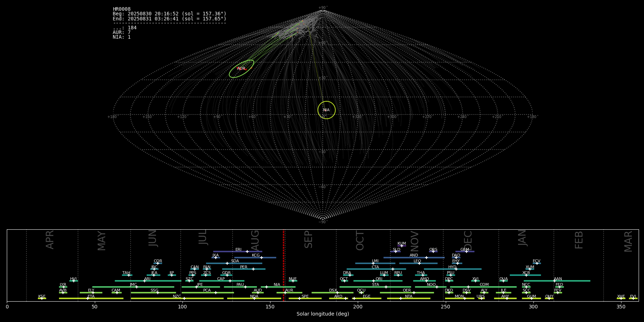This screenshot has width=644, height=322.
Task: Click the MAR month label
Action: pyautogui.click(x=628, y=241)
